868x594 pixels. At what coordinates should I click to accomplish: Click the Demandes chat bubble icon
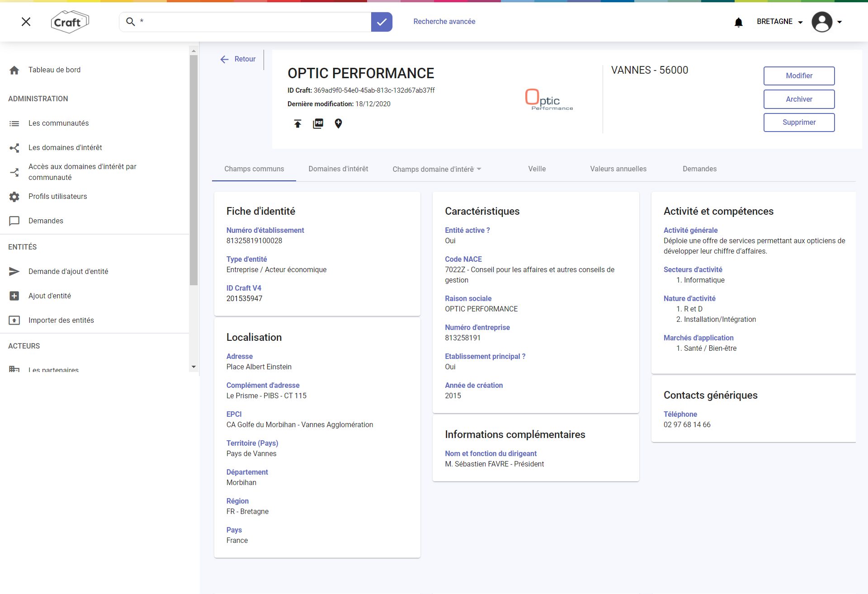pyautogui.click(x=14, y=221)
